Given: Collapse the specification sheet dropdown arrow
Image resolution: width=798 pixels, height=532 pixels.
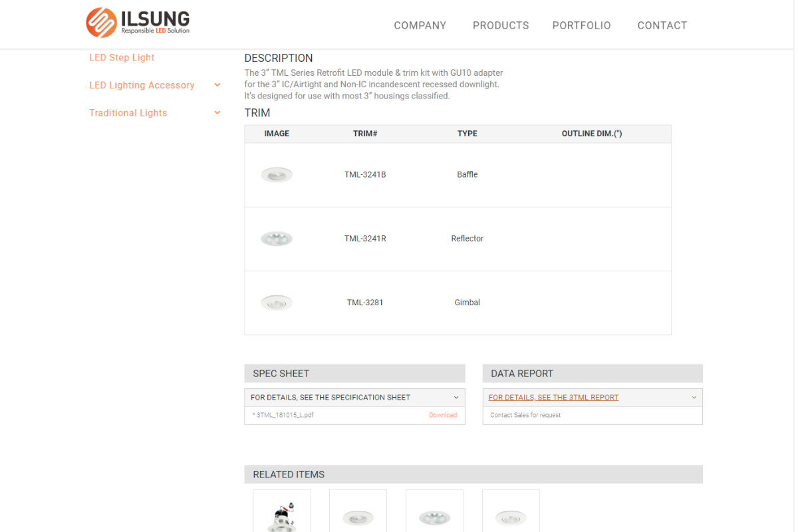Looking at the screenshot, I should point(456,398).
